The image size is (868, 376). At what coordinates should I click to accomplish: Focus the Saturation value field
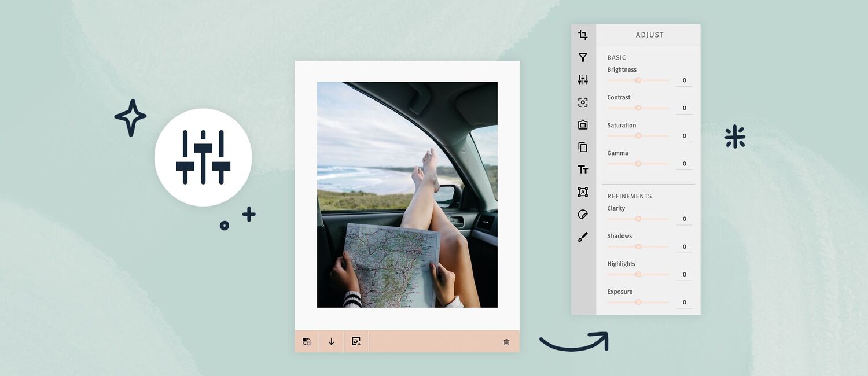(685, 136)
